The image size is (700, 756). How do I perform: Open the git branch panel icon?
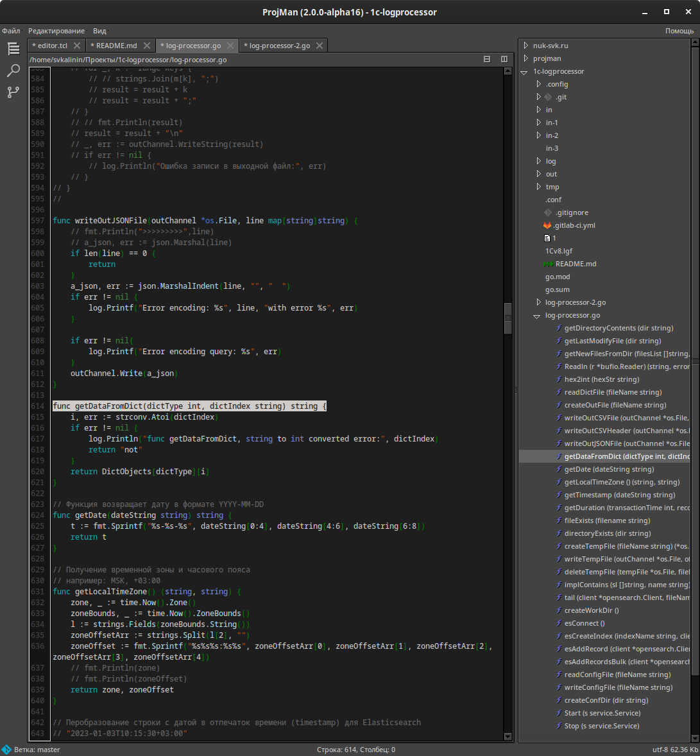pos(13,92)
